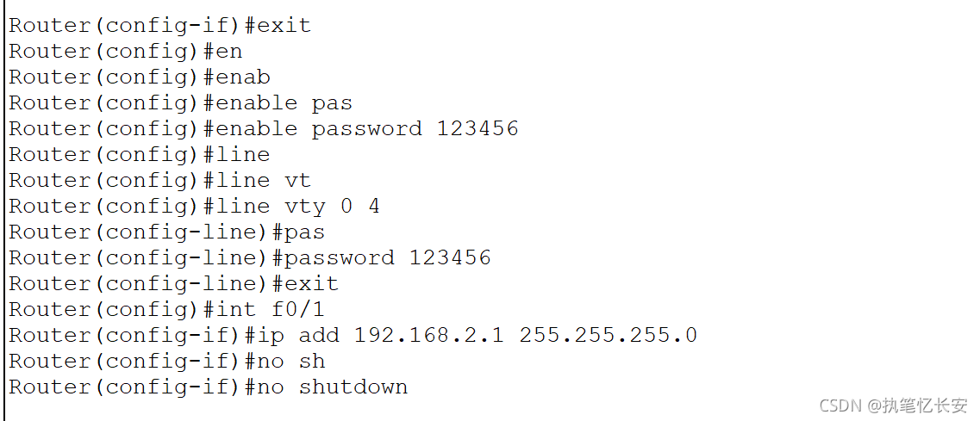Viewport: 980px width, 421px height.
Task: Click the "Router(config-if)#exit" line at top
Action: click(159, 25)
